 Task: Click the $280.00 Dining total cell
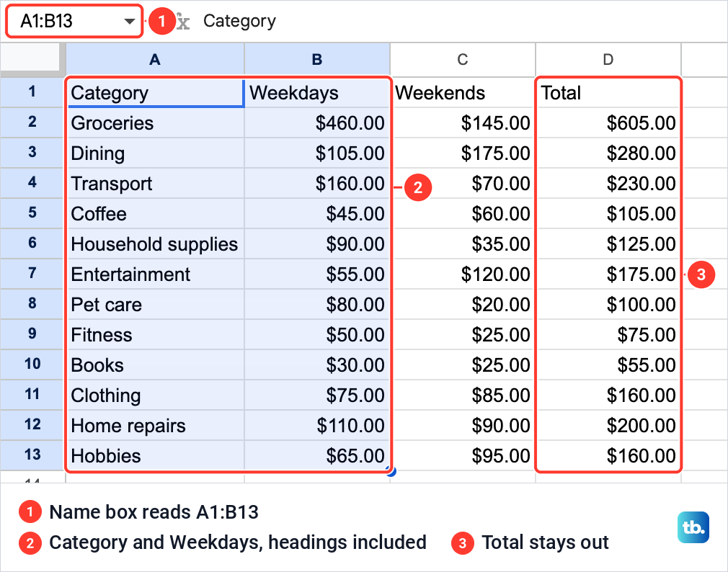click(608, 153)
